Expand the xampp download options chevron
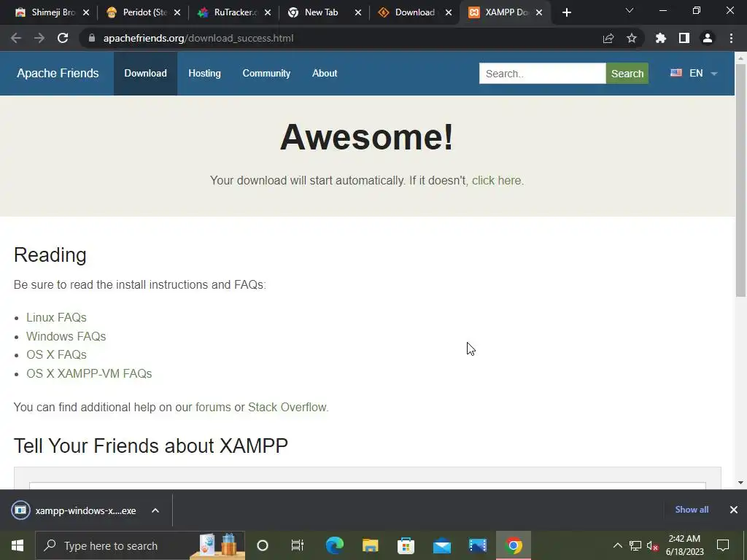The width and height of the screenshot is (747, 560). (x=155, y=510)
